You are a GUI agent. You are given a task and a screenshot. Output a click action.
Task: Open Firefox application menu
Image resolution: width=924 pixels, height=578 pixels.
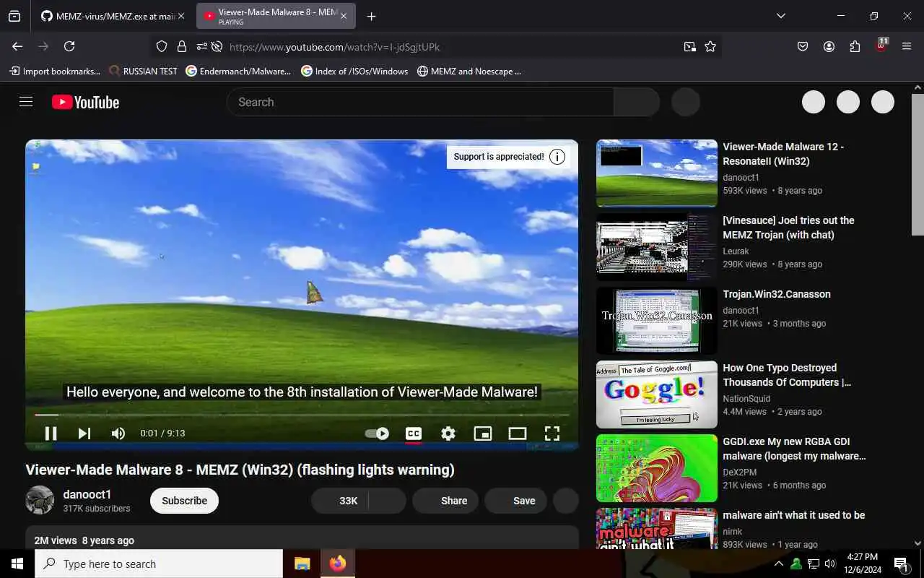coord(907,46)
